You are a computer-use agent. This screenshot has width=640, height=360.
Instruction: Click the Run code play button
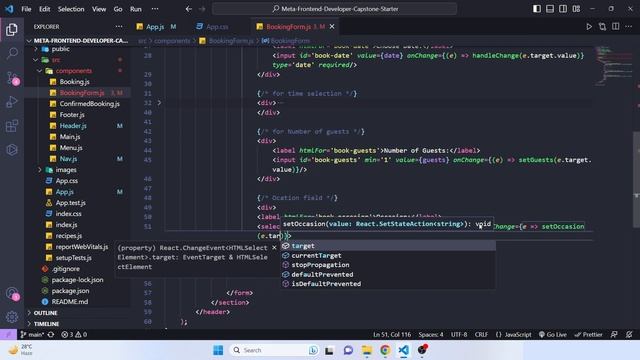pos(589,27)
